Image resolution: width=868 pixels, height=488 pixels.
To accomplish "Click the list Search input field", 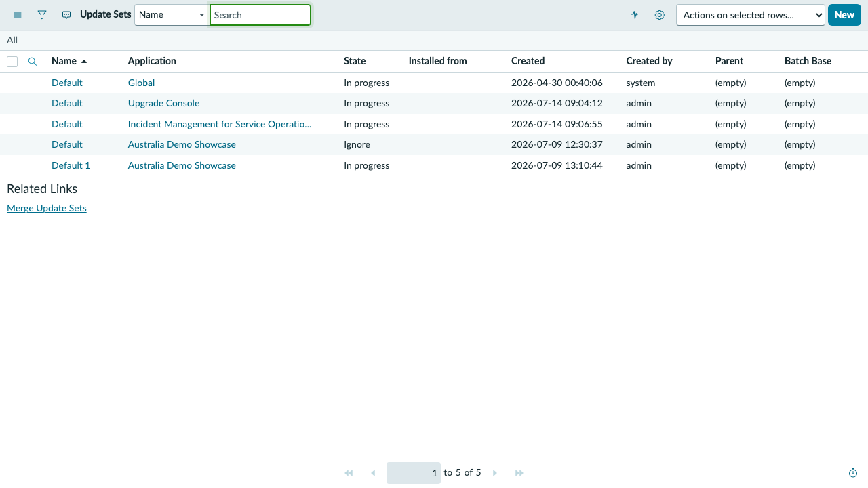I will (260, 15).
